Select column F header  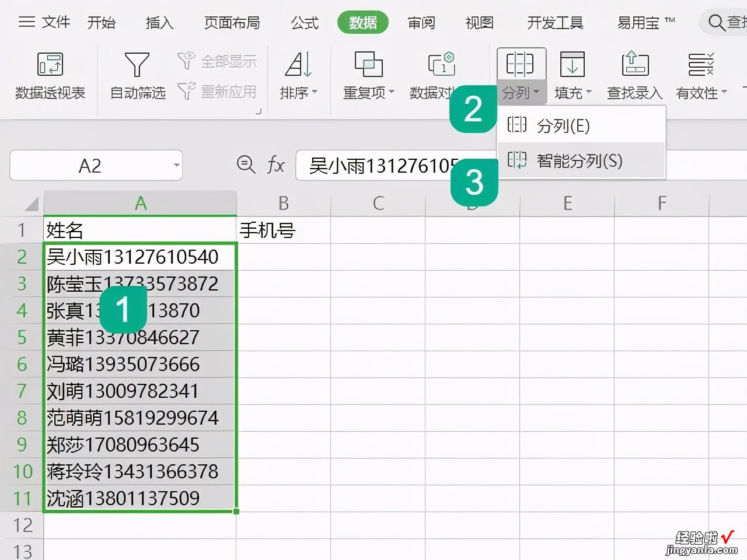click(x=662, y=203)
